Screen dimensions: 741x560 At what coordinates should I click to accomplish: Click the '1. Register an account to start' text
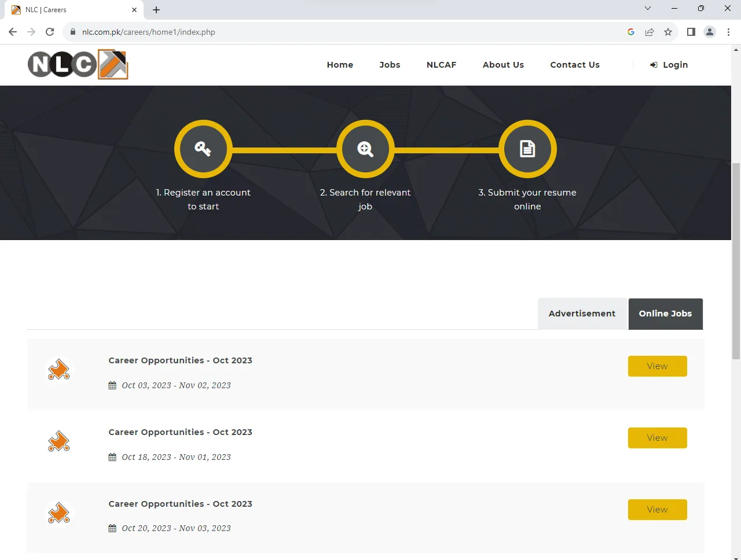pyautogui.click(x=203, y=200)
